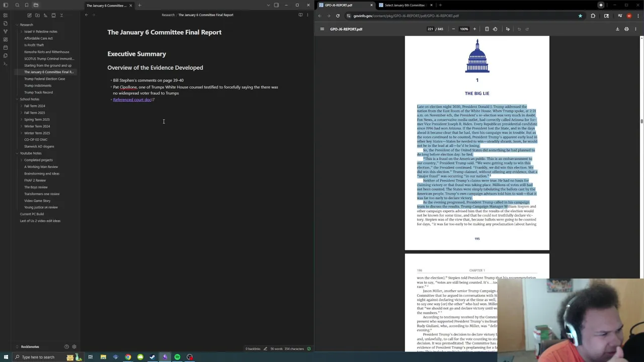
Task: Click the PDF zoom level 100% field
Action: point(464,29)
